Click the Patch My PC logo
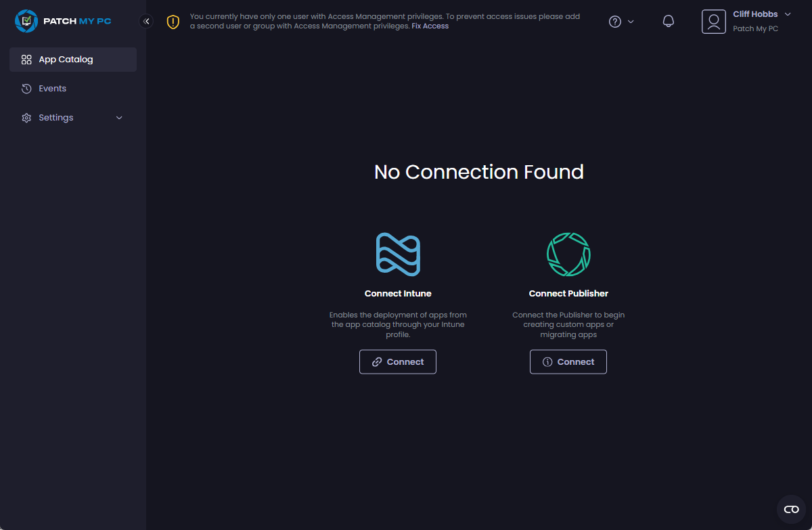 click(63, 21)
